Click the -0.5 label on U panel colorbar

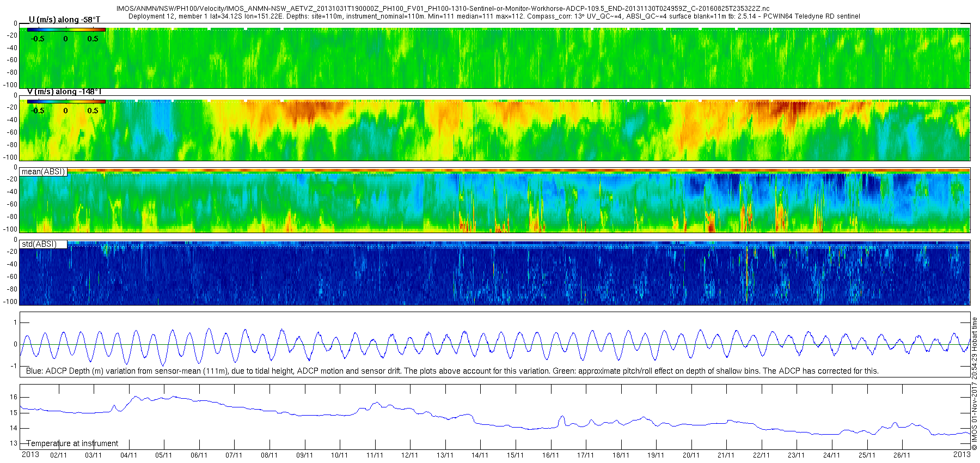38,39
